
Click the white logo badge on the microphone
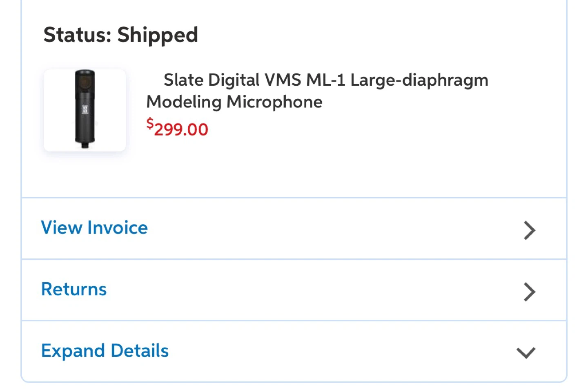click(85, 109)
